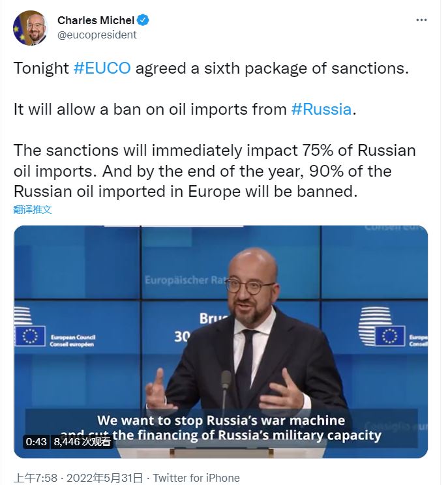Open the @eucopresident handle link
The height and width of the screenshot is (485, 448).
(97, 35)
